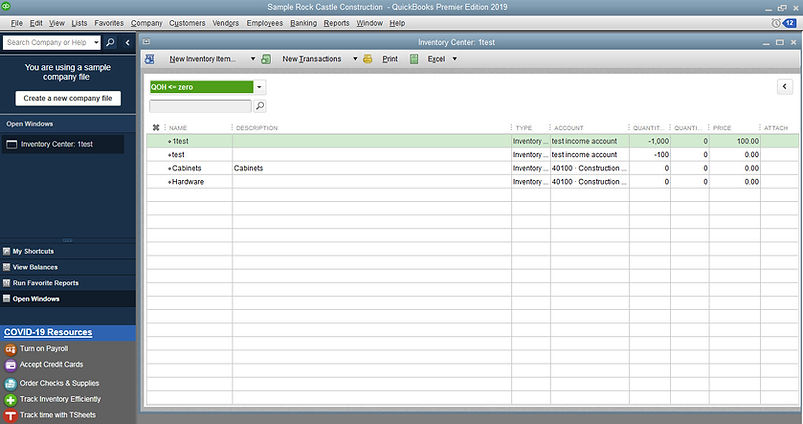
Task: Click in the item search input field
Action: tap(200, 106)
